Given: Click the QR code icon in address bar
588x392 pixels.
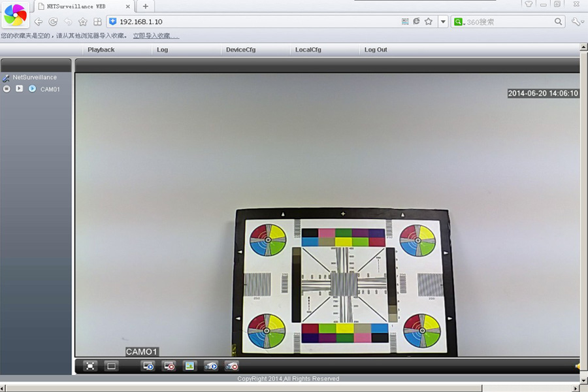Looking at the screenshot, I should pyautogui.click(x=405, y=22).
